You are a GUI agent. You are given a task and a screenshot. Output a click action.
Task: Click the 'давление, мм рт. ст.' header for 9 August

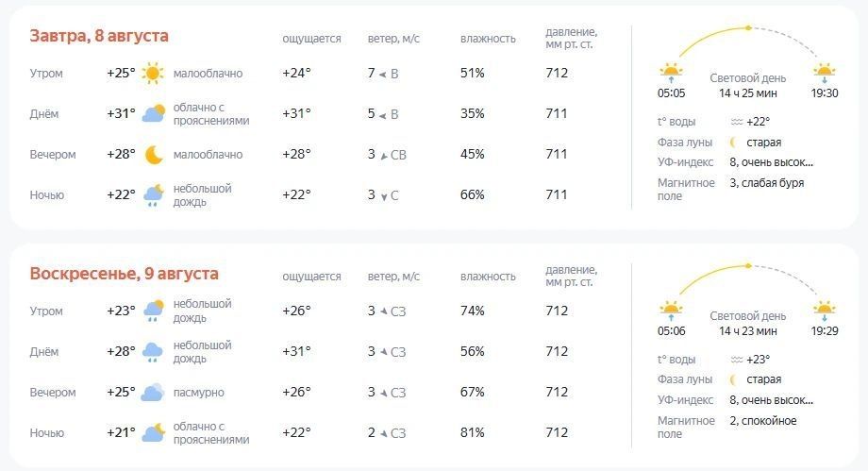(572, 276)
